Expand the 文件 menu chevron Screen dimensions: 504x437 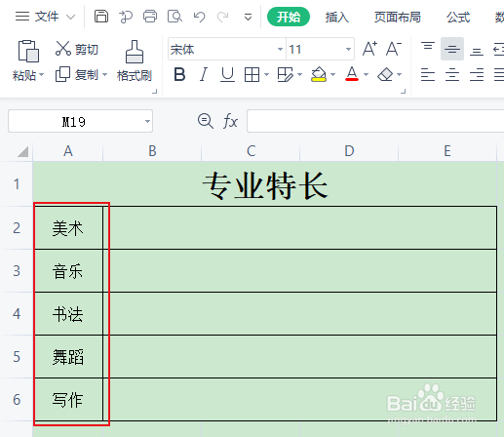[x=70, y=17]
